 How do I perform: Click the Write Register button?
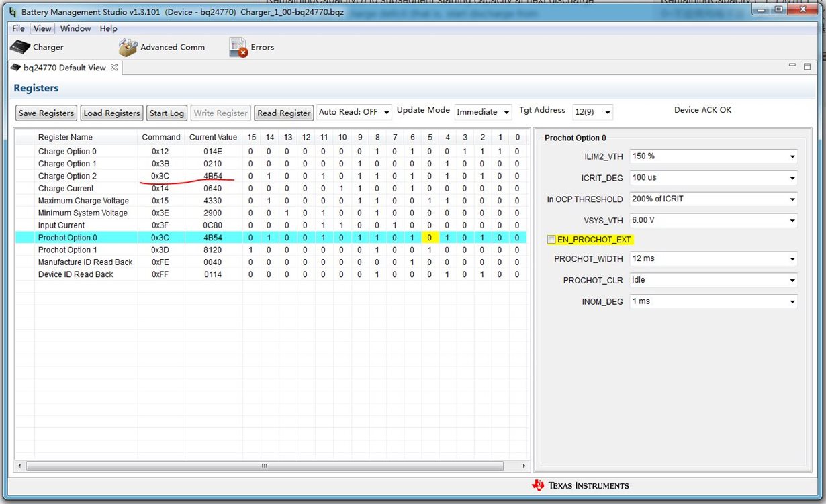220,113
